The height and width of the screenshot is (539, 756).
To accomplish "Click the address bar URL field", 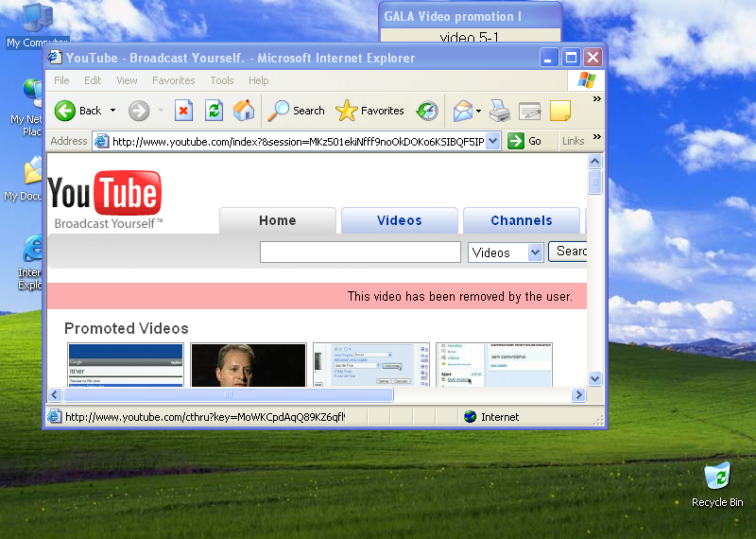I will (x=298, y=142).
